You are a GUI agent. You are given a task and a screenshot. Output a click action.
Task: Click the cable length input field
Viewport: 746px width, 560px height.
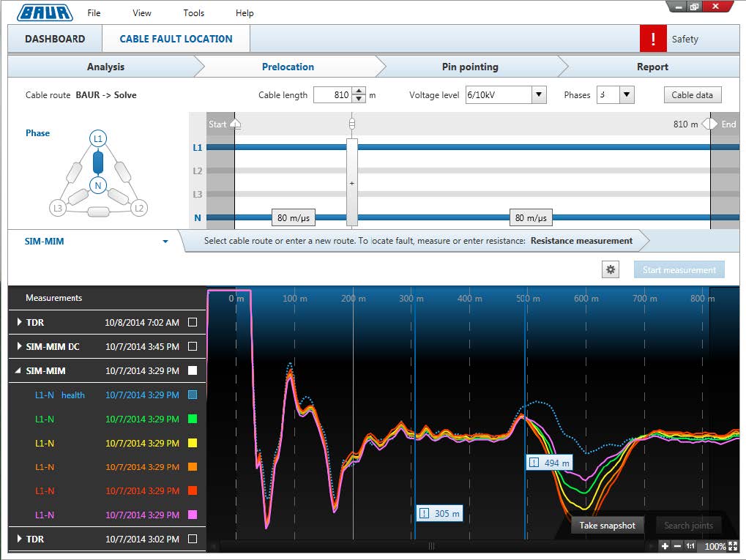click(x=333, y=94)
